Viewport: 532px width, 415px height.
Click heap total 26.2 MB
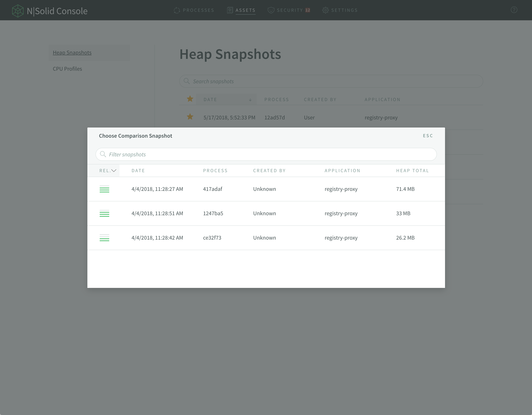point(405,238)
